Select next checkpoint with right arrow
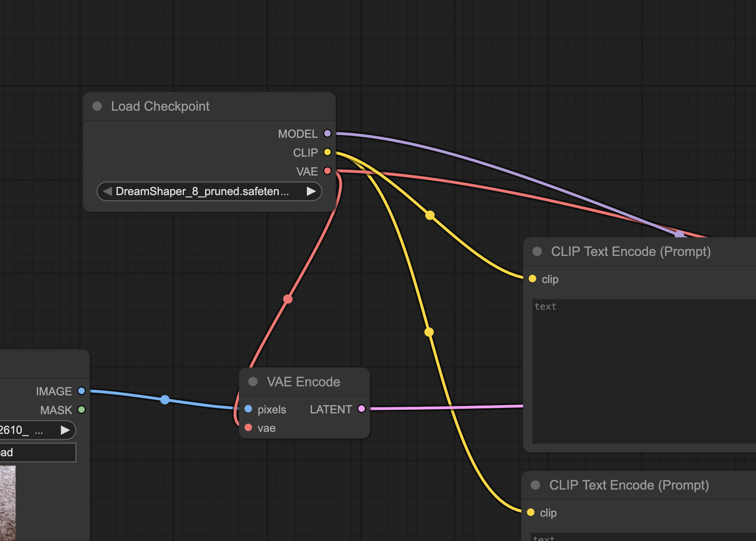Viewport: 756px width, 541px height. [311, 191]
